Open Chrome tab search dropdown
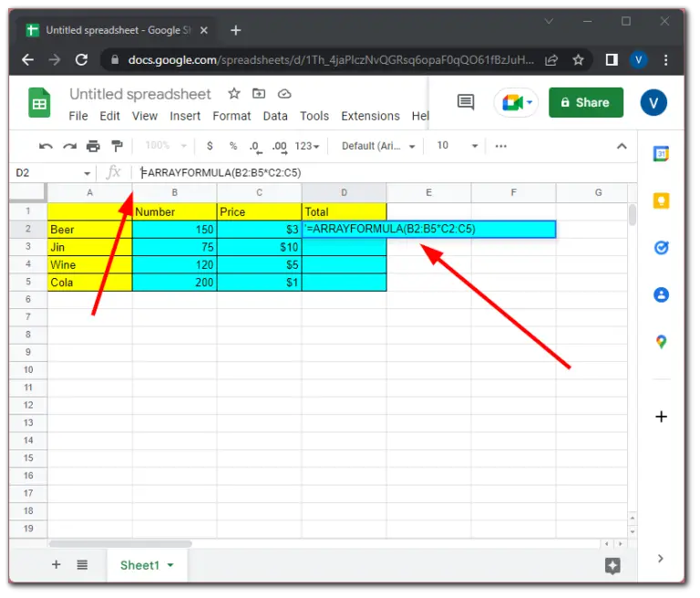 pos(550,21)
